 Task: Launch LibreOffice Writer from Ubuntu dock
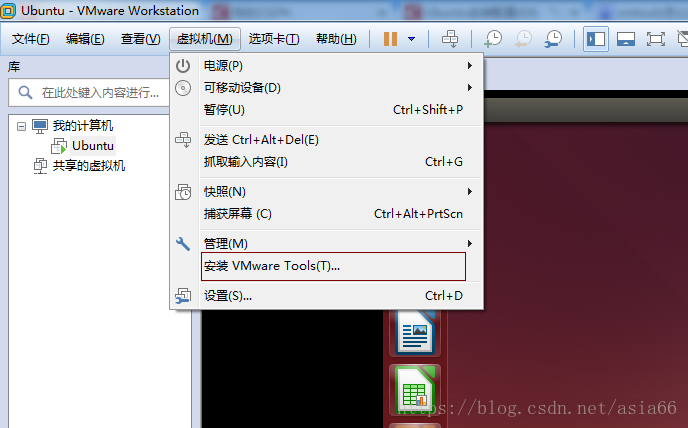pos(415,332)
